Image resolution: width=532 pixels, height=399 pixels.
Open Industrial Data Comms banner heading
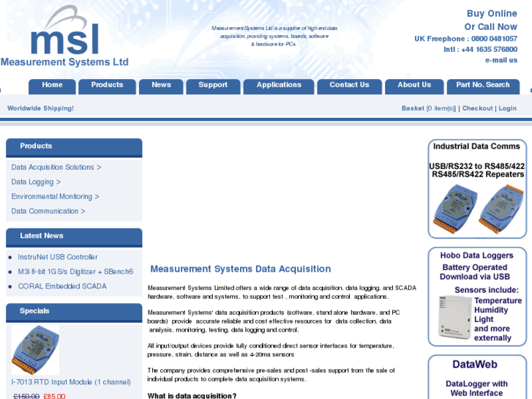pos(476,146)
